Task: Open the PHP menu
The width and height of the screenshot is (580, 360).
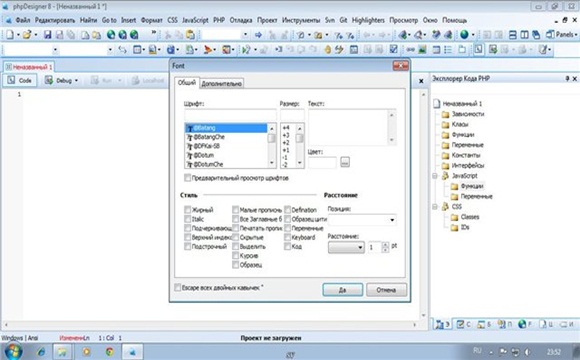Action: [x=219, y=20]
